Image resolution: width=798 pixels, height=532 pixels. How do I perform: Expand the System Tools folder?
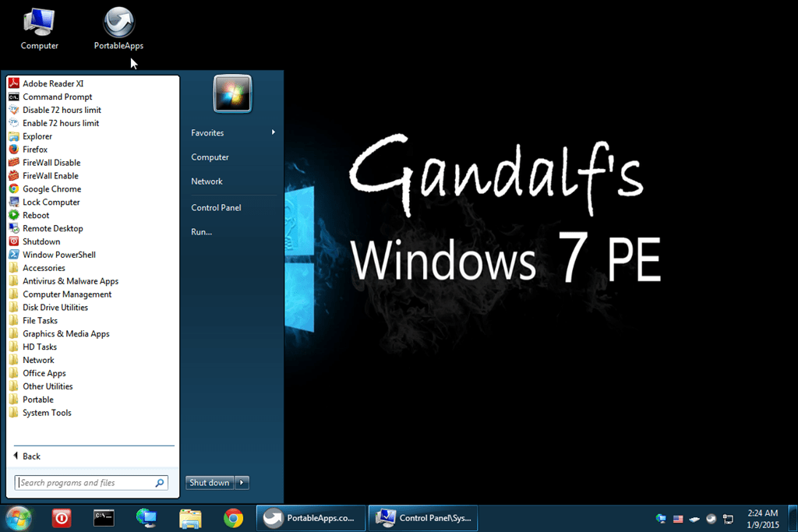pyautogui.click(x=40, y=413)
